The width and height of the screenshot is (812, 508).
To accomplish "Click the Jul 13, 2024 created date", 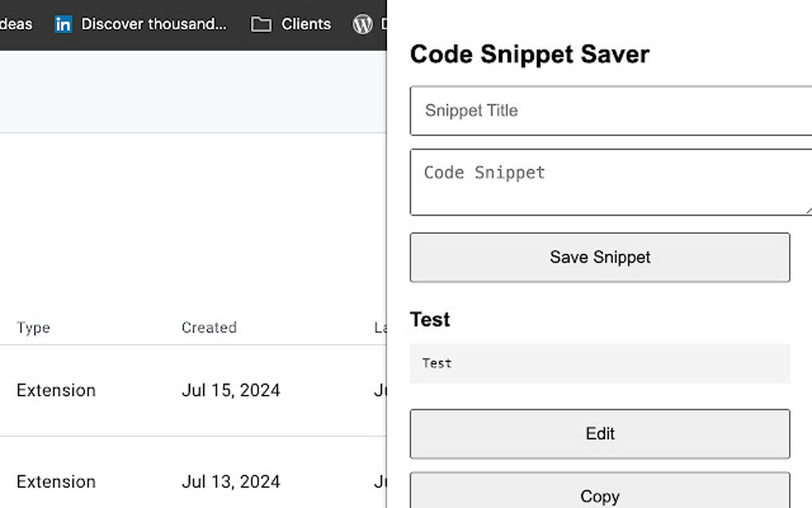I will pos(231,482).
